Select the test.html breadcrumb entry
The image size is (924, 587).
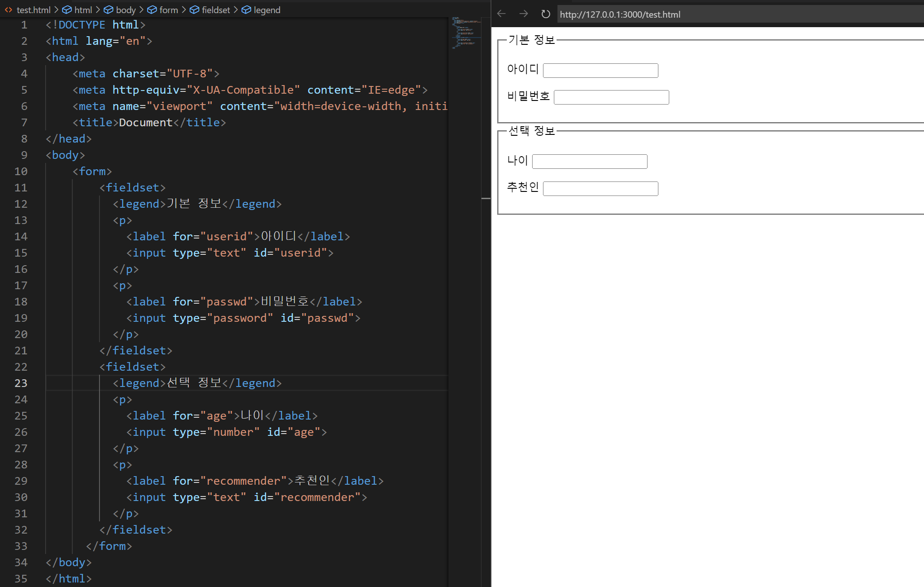click(x=33, y=10)
